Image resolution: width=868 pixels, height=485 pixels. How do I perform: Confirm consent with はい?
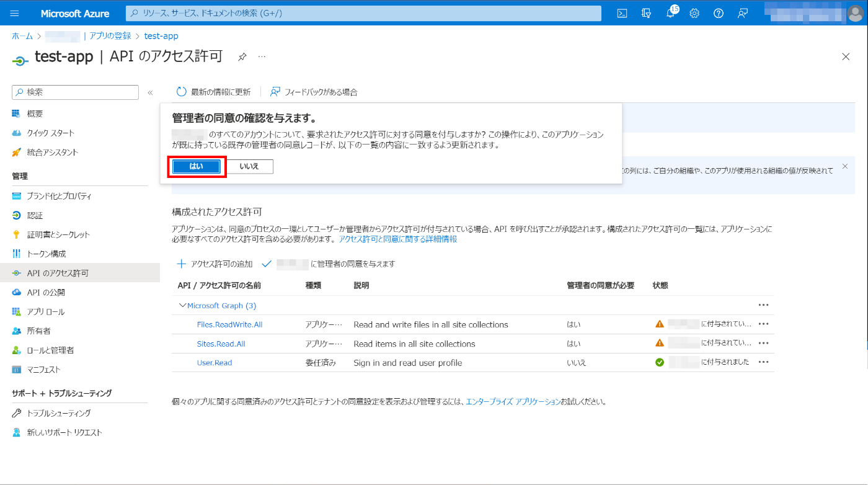click(x=196, y=166)
